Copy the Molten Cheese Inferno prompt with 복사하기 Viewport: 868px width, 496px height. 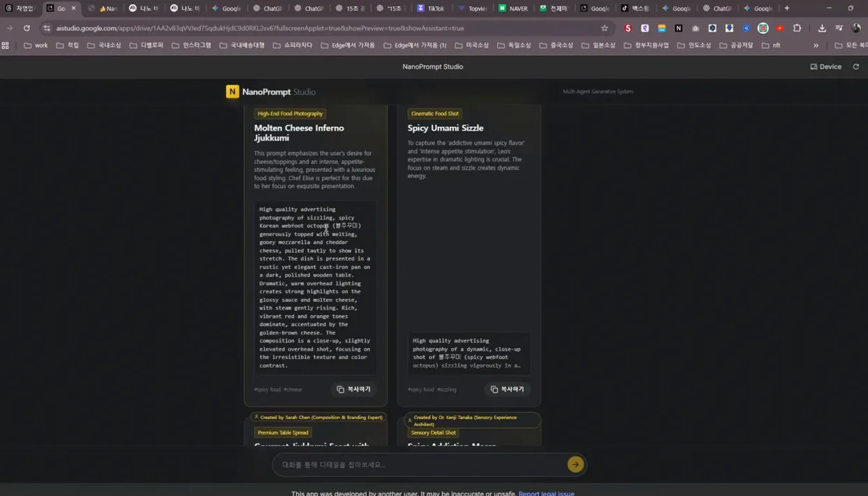[x=353, y=389]
